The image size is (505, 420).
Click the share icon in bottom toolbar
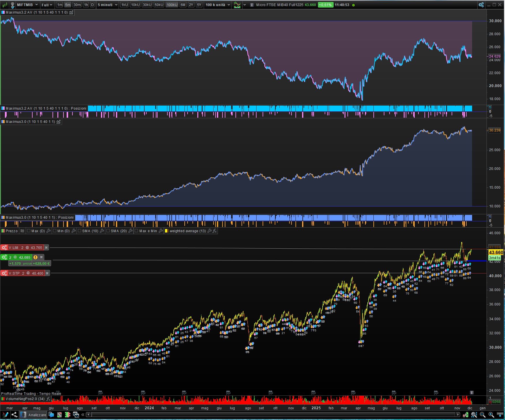pyautogui.click(x=14, y=415)
